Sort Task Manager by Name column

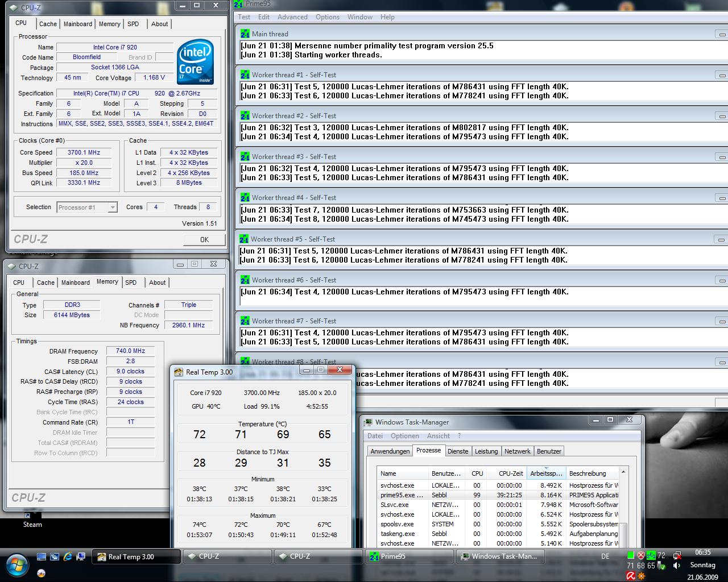(x=403, y=473)
